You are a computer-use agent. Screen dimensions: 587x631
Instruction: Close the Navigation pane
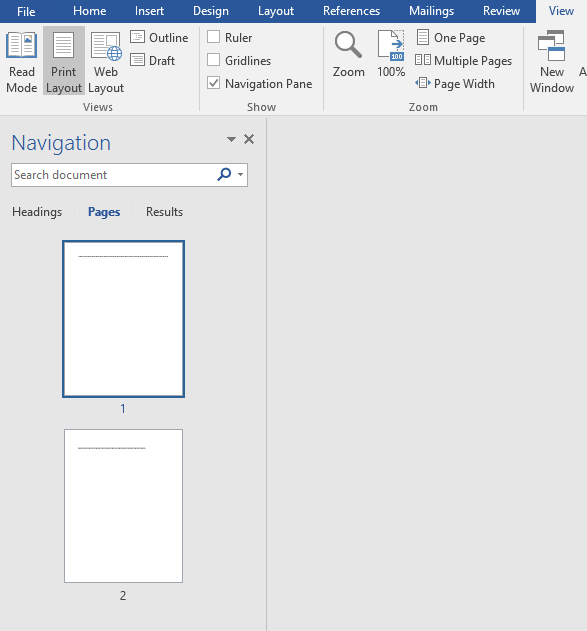pos(249,139)
